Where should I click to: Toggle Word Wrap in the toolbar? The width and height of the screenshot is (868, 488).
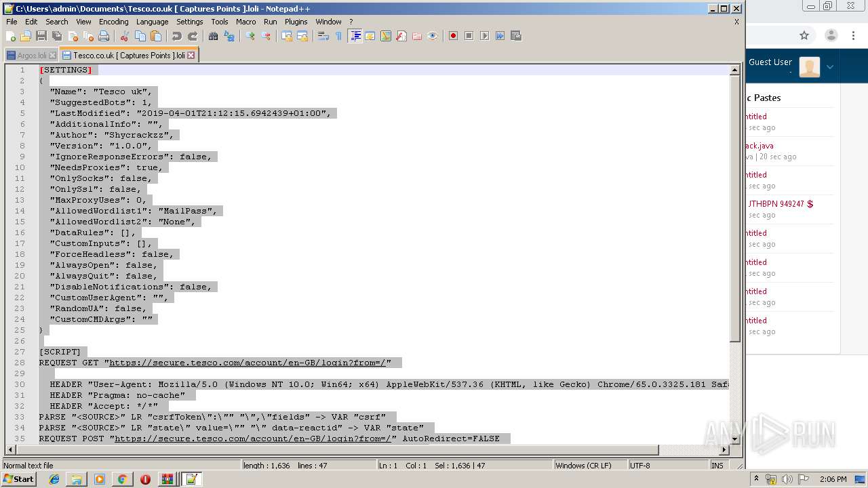click(x=323, y=36)
